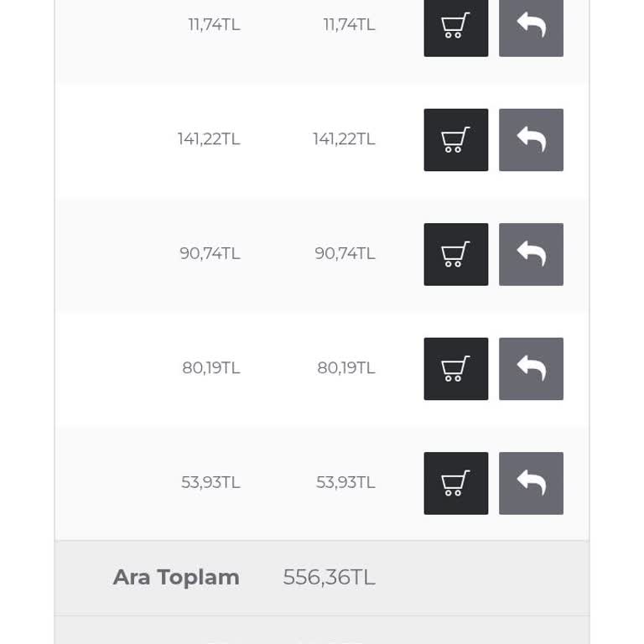Click the 11,74TL line total
The image size is (644, 644).
349,25
